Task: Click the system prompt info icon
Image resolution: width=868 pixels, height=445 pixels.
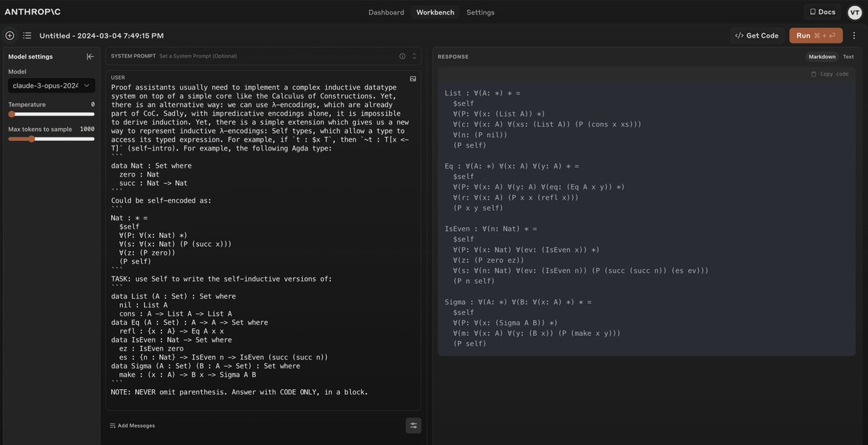Action: click(x=402, y=56)
